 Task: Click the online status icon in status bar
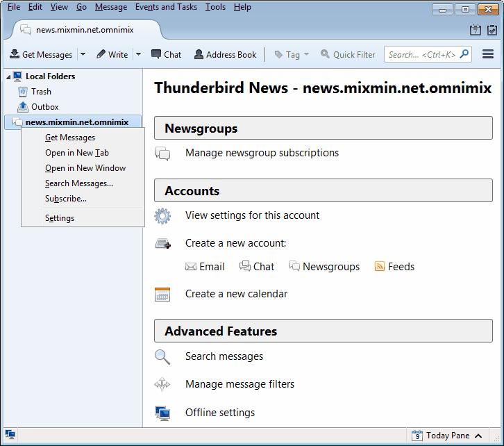click(x=10, y=435)
